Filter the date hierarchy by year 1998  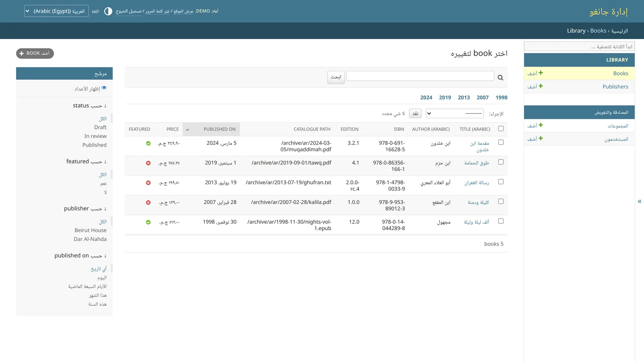(x=502, y=97)
